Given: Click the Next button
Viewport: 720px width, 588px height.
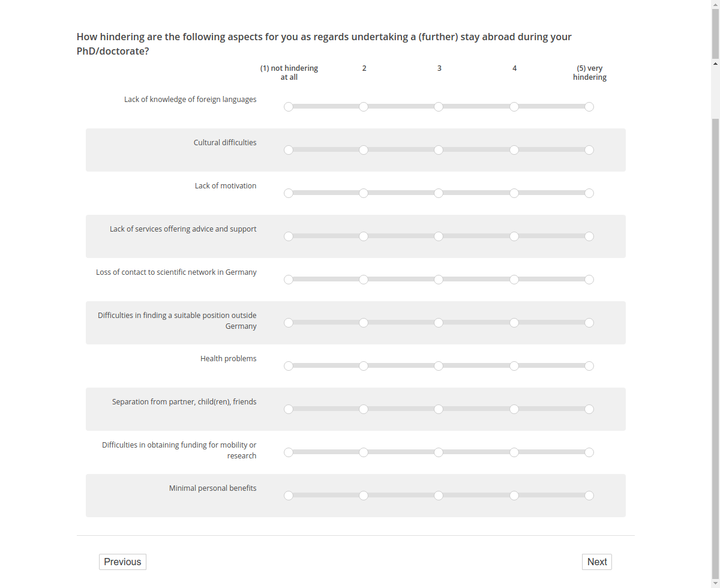Looking at the screenshot, I should pyautogui.click(x=596, y=562).
